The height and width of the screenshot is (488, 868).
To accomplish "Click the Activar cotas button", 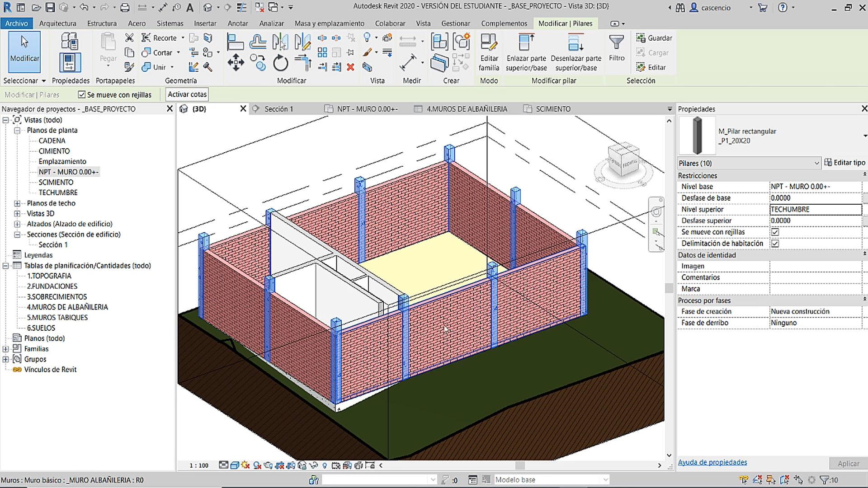I will 187,94.
